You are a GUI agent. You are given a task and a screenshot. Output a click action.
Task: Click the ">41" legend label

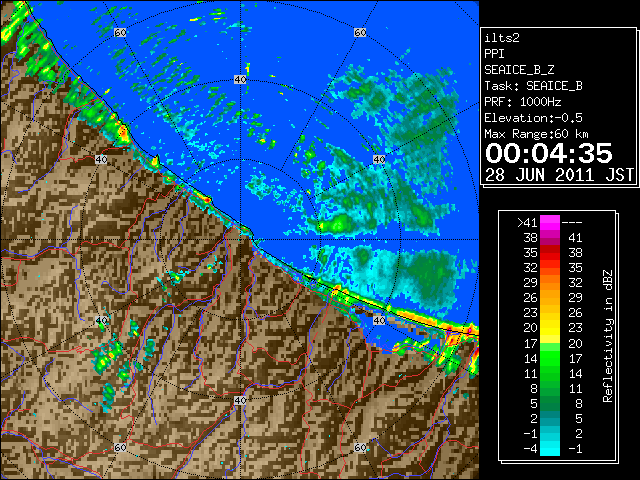click(527, 222)
